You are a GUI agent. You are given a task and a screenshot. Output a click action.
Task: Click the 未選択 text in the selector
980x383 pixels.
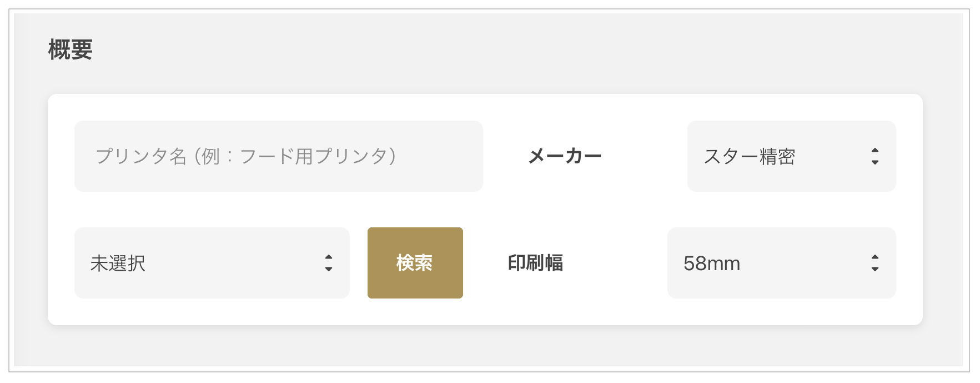(x=118, y=263)
